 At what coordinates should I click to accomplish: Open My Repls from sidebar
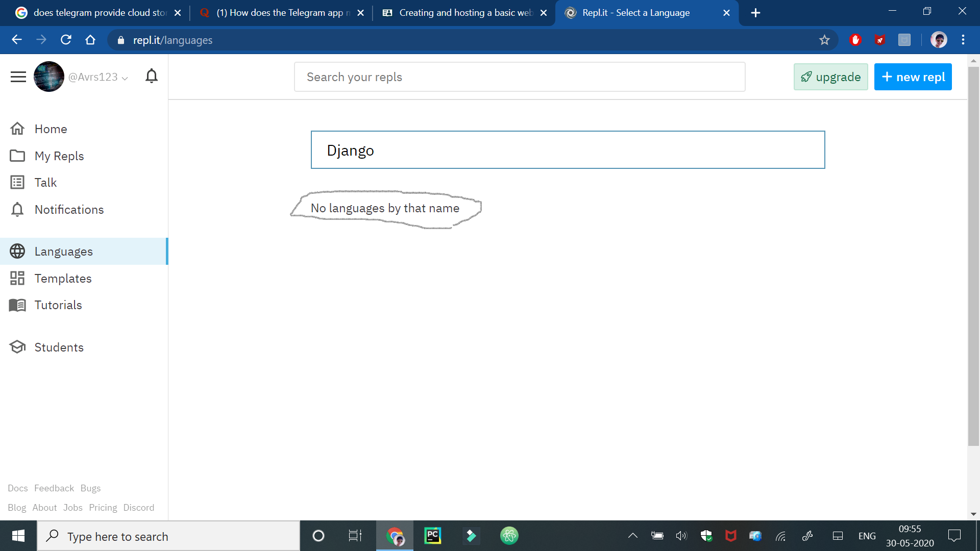(x=59, y=156)
